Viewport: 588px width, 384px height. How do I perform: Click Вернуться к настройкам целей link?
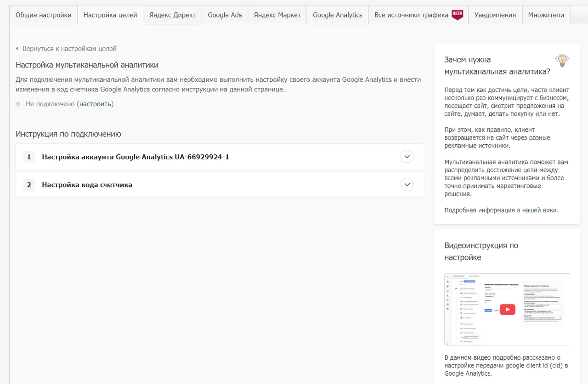69,49
